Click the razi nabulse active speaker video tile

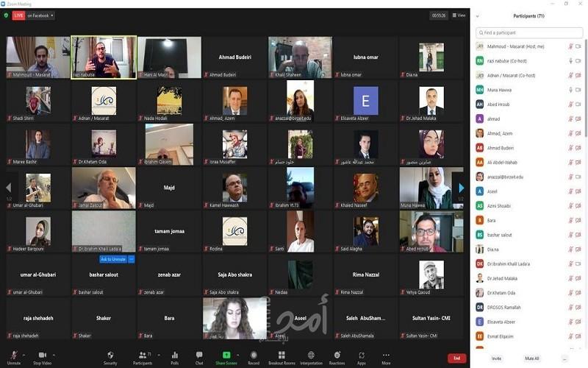(x=104, y=57)
